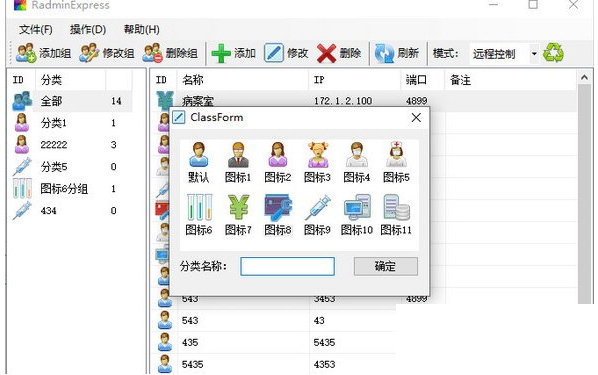The width and height of the screenshot is (598, 375).
Task: Pick the 图标2 woman icon
Action: tap(278, 155)
